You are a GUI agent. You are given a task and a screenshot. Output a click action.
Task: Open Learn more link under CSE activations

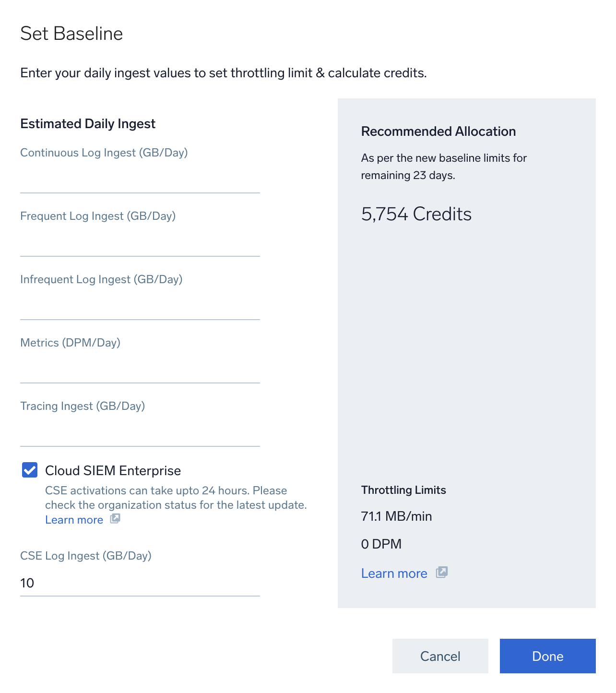(74, 520)
